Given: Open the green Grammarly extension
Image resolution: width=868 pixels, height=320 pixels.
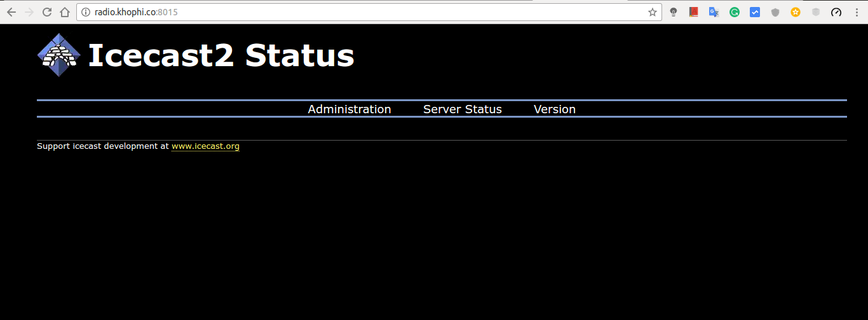Looking at the screenshot, I should (735, 12).
